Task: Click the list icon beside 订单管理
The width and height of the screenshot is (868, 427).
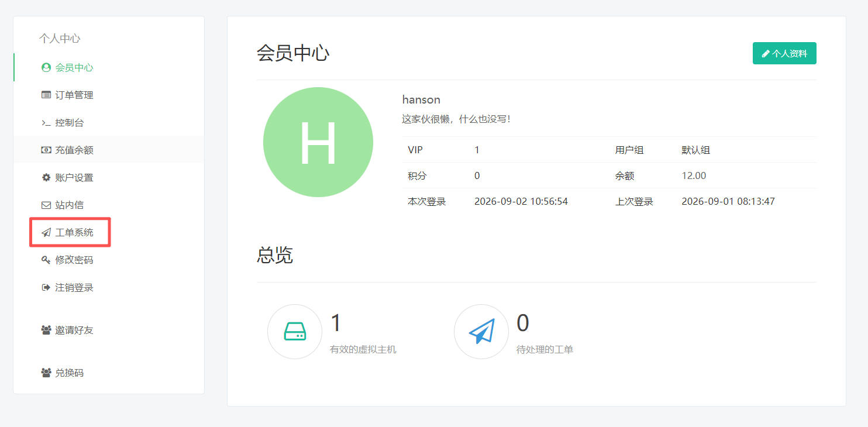Action: (x=46, y=95)
